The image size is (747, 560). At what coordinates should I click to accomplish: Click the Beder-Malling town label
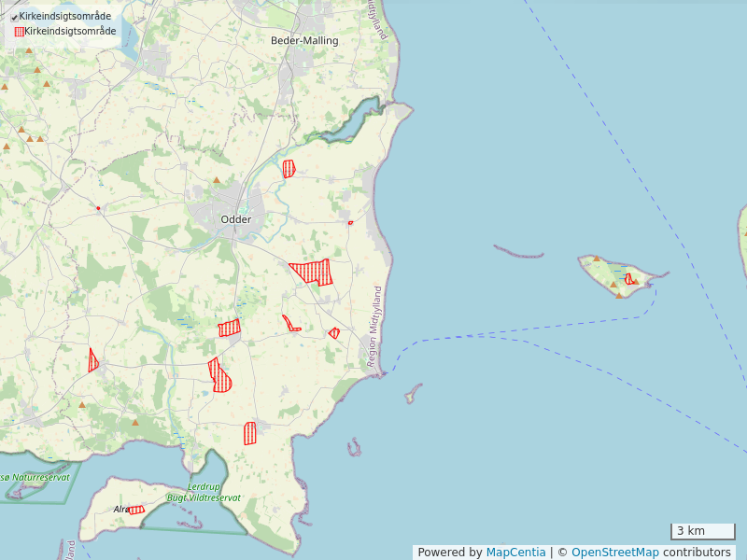(304, 41)
